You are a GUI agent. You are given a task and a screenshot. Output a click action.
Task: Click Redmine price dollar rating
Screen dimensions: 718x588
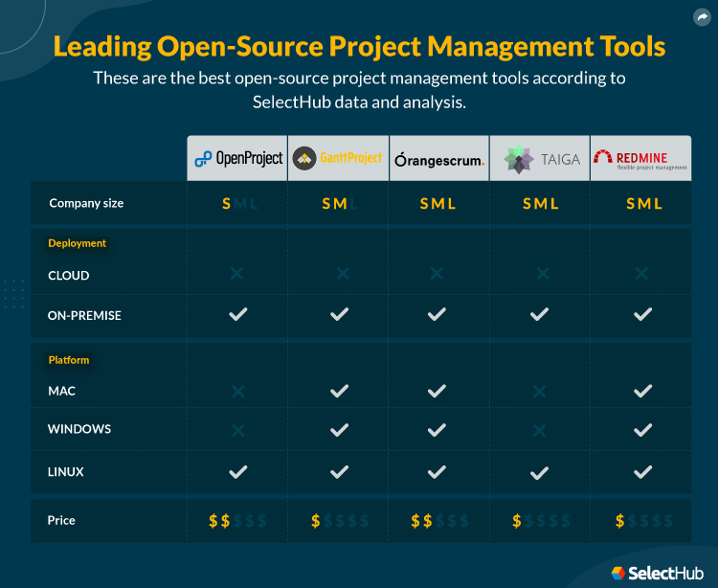coord(644,521)
